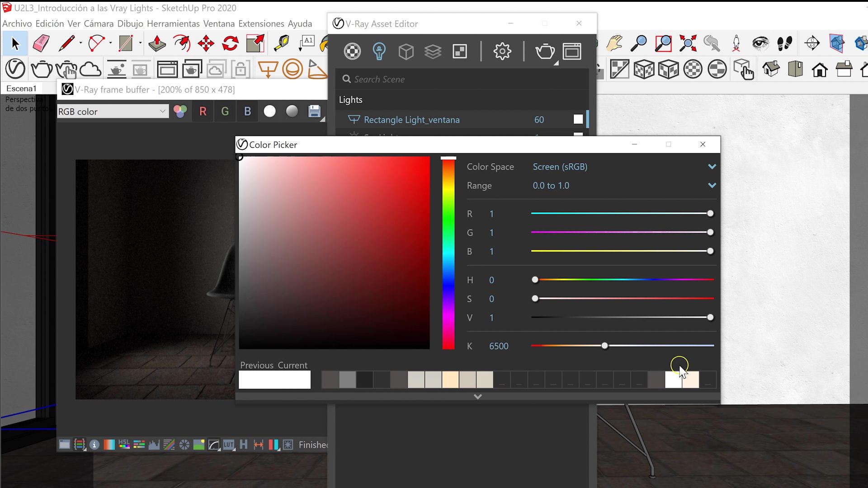Image resolution: width=868 pixels, height=488 pixels.
Task: Switch to the Escena1 scene tab
Action: 21,88
